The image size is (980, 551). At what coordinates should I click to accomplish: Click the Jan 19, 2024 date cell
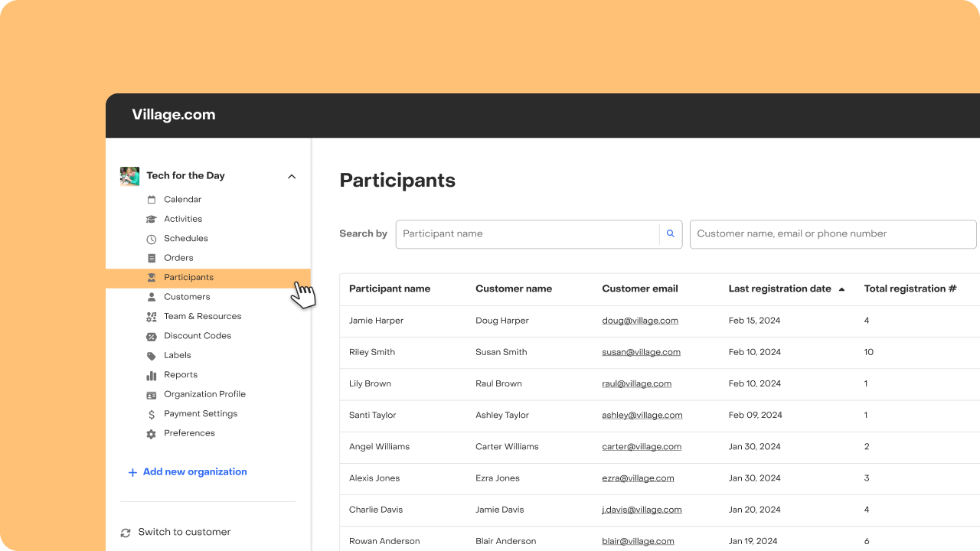753,541
